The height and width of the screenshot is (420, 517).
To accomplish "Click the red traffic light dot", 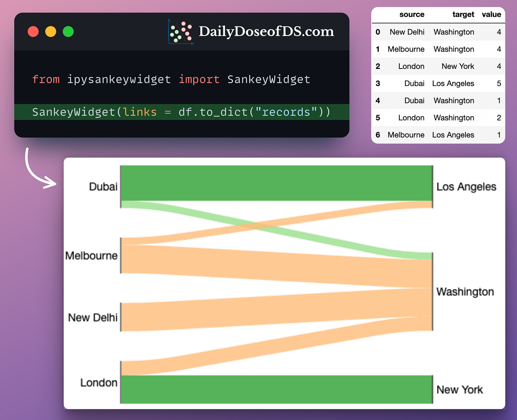I will [x=33, y=31].
